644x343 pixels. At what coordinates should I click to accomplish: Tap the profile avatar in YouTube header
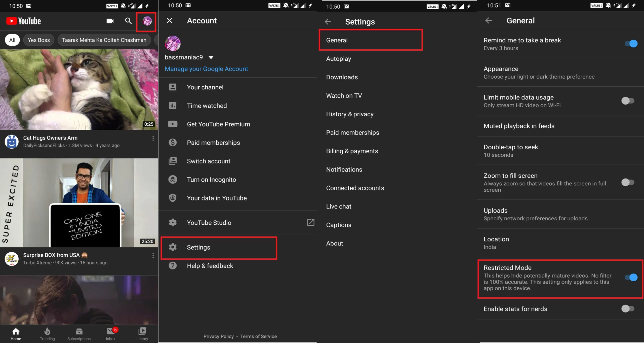point(147,21)
